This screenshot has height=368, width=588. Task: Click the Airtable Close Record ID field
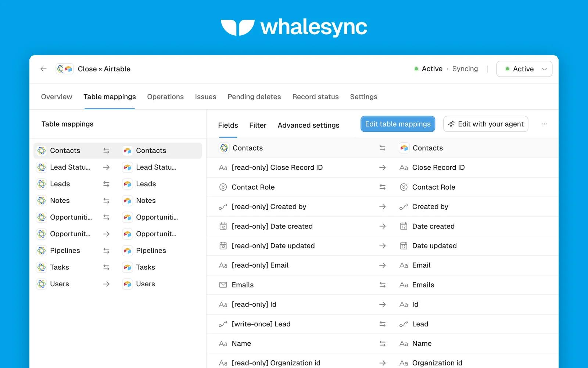click(438, 167)
